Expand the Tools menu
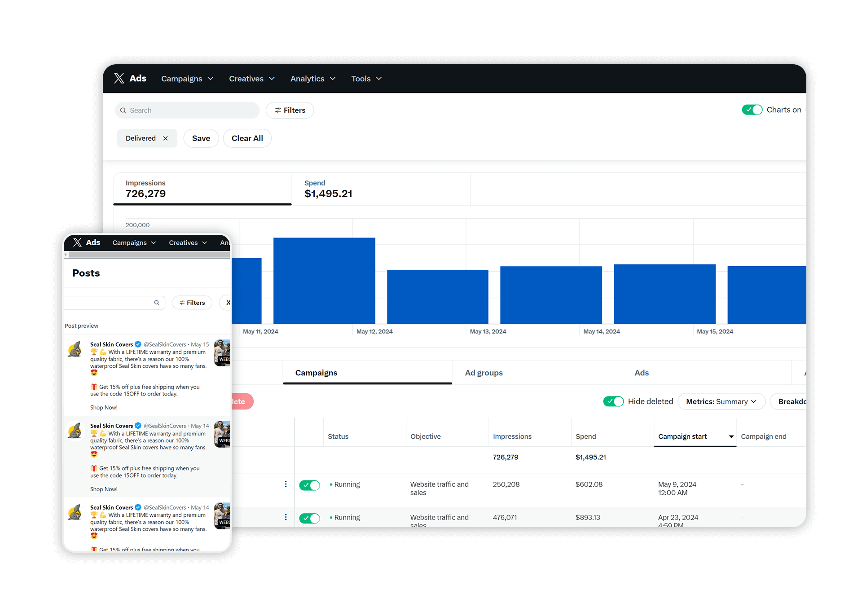This screenshot has width=862, height=616. point(366,79)
